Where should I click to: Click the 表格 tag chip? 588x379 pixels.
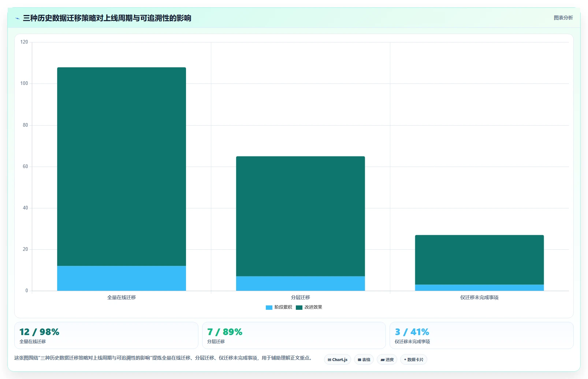coord(364,360)
